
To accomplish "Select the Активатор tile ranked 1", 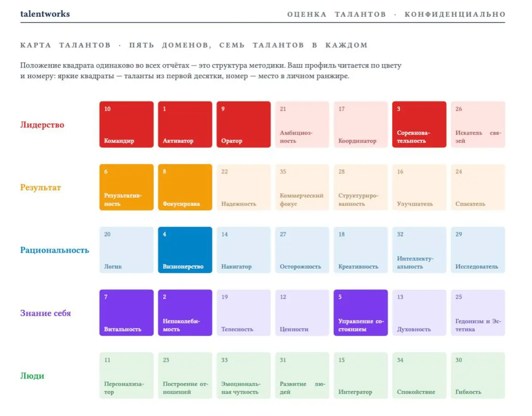I will [185, 124].
